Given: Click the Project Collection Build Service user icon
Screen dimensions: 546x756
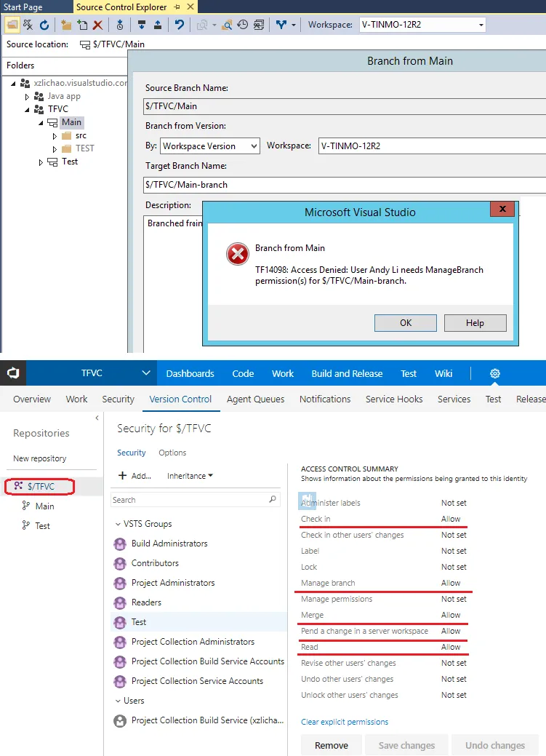Looking at the screenshot, I should click(120, 721).
